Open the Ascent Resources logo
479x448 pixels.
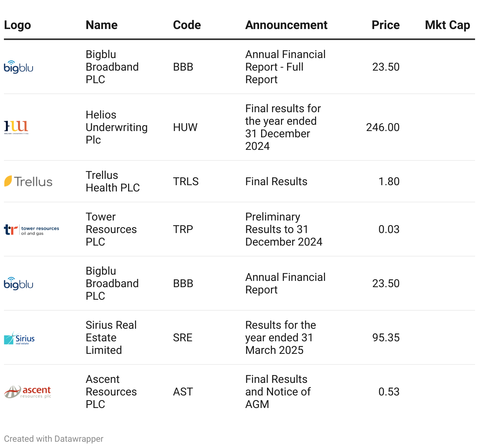coord(27,392)
